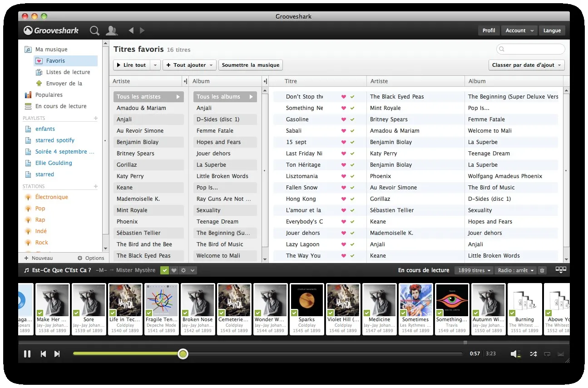Click the Langue button
Image resolution: width=588 pixels, height=388 pixels.
tap(552, 30)
